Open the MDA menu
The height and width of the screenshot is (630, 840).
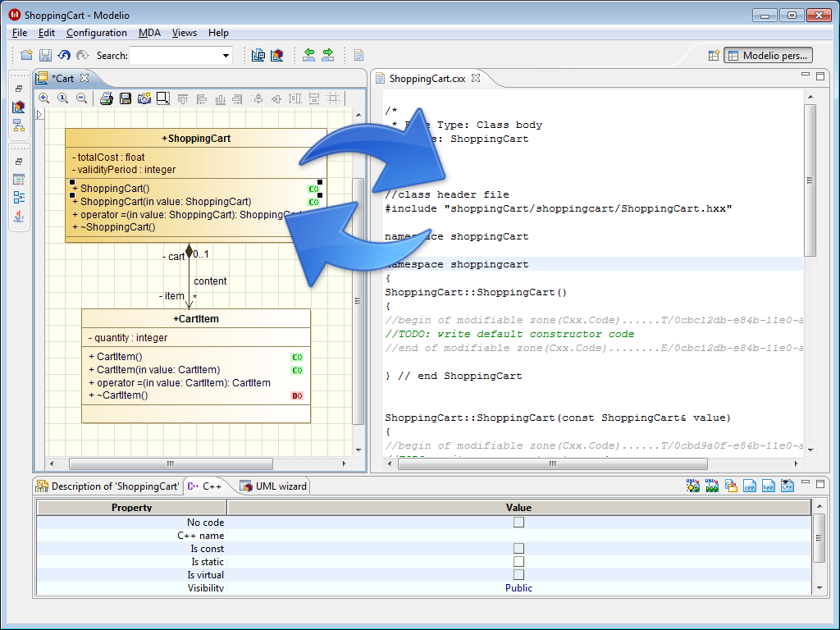pyautogui.click(x=149, y=33)
